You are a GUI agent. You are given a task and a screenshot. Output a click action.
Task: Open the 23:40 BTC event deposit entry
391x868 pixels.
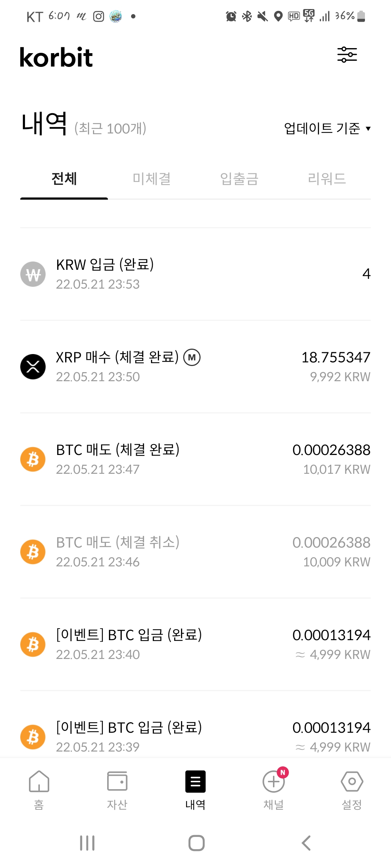(x=195, y=644)
